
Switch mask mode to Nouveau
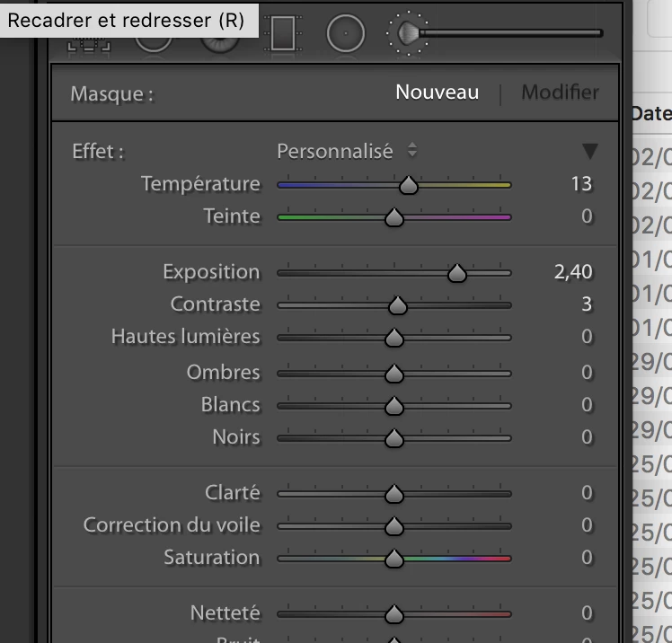tap(437, 92)
